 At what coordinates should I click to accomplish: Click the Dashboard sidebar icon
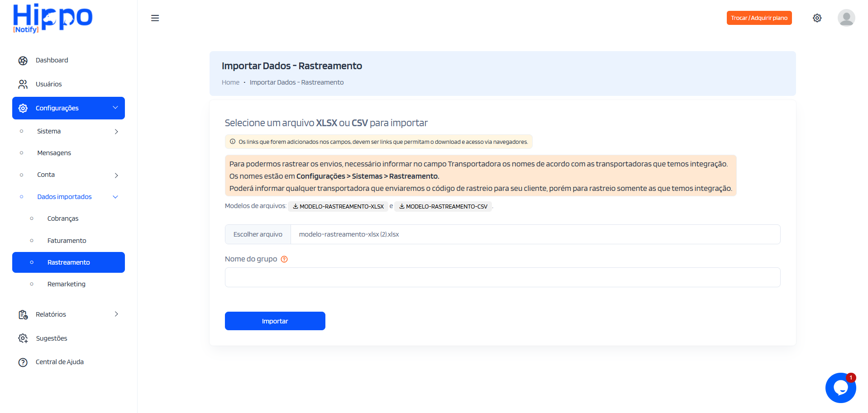tap(23, 61)
